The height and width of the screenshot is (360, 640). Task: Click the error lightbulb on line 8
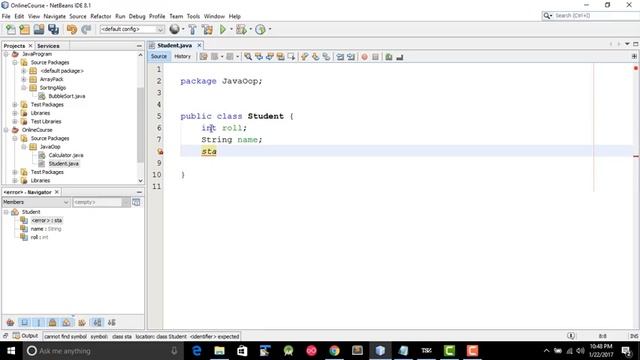click(160, 151)
